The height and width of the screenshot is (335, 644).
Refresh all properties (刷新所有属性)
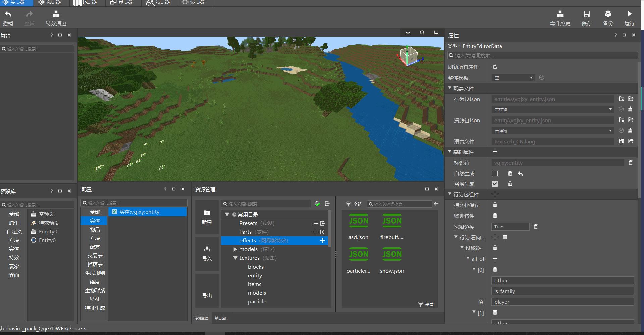(495, 67)
